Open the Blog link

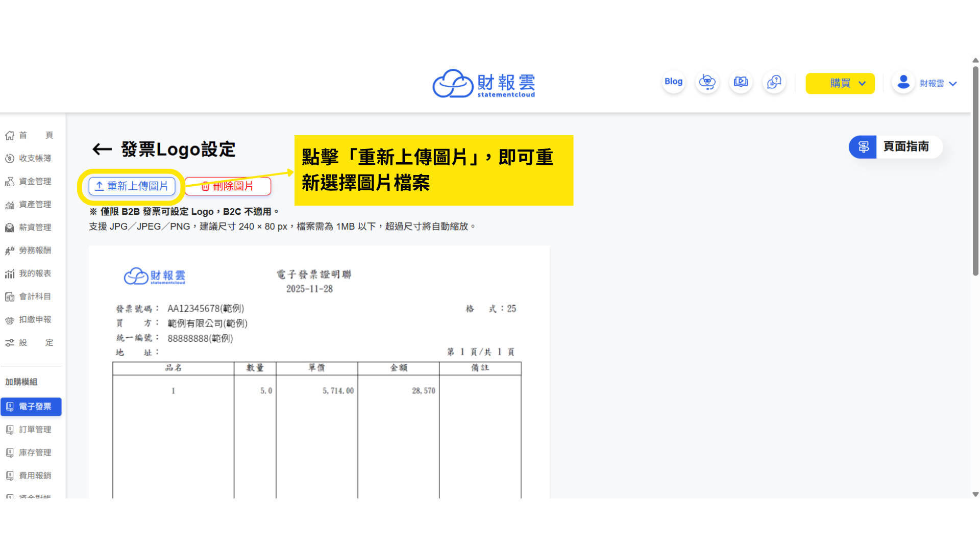(x=673, y=82)
